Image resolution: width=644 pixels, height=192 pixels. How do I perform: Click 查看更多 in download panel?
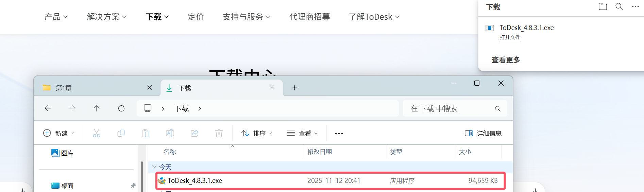click(x=506, y=60)
